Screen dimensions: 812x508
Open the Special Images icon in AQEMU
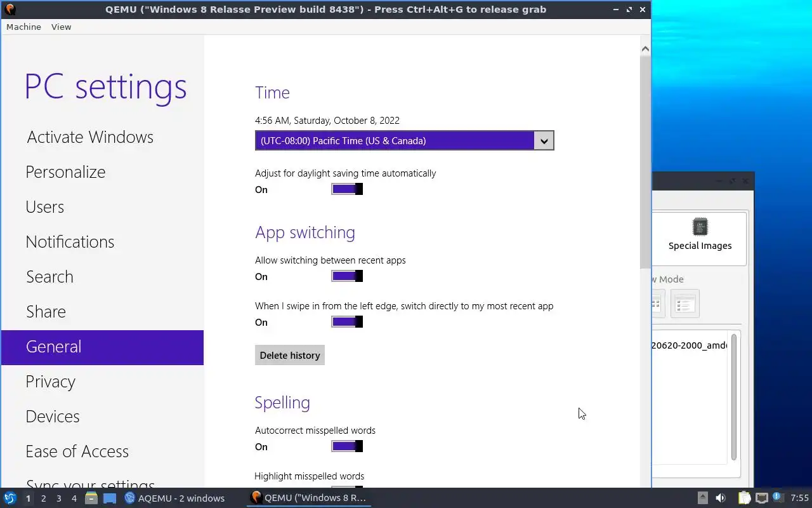700,235
